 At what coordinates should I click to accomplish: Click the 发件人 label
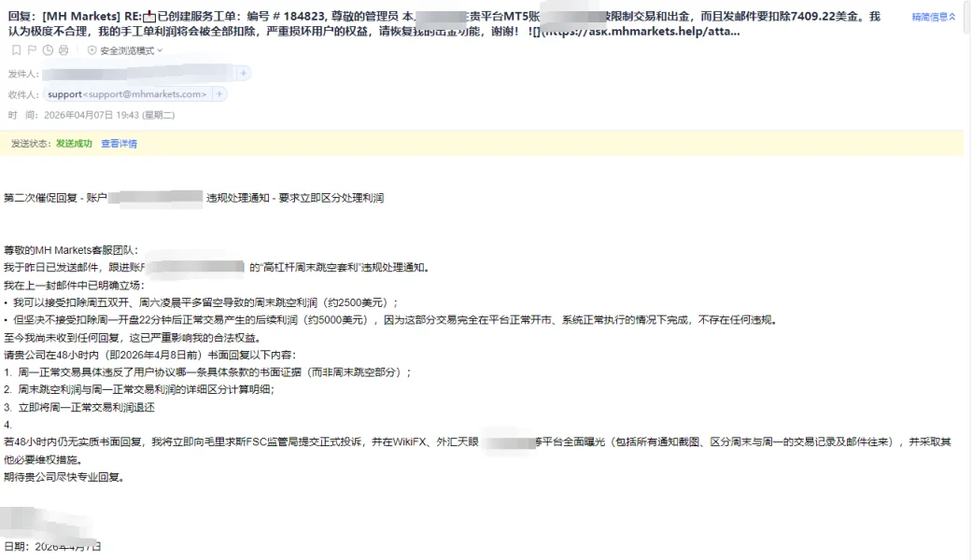point(23,74)
